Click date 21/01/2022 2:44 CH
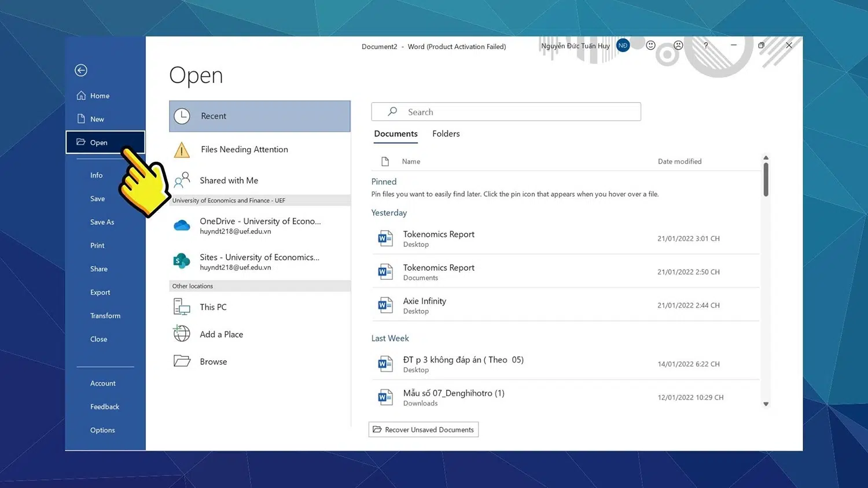The height and width of the screenshot is (488, 868). (689, 305)
